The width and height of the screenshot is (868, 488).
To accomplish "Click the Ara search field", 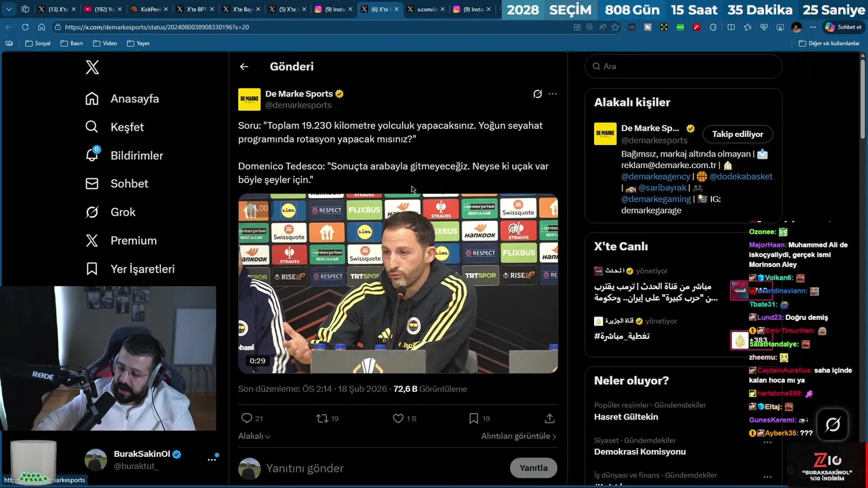I will [x=684, y=66].
